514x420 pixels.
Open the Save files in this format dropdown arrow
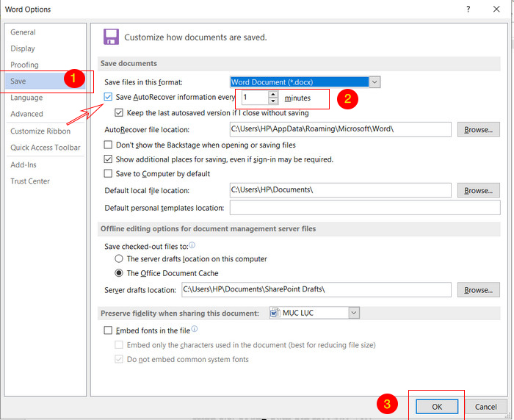click(374, 82)
